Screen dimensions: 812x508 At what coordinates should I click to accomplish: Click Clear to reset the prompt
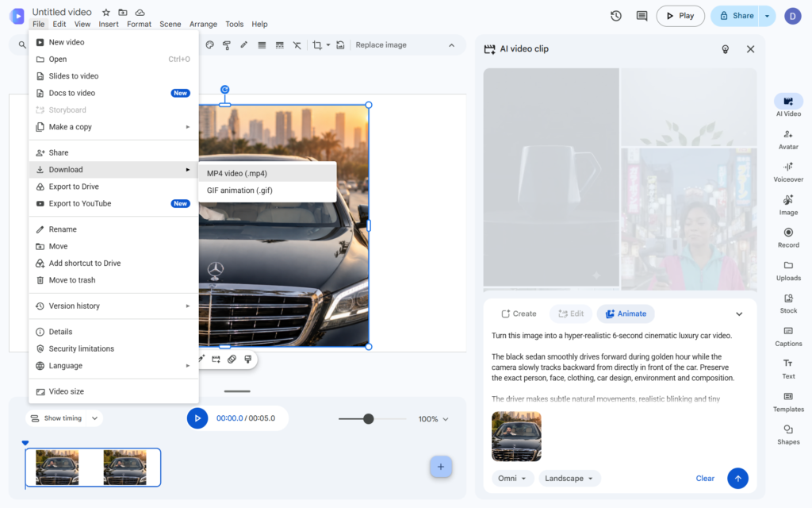[705, 479]
